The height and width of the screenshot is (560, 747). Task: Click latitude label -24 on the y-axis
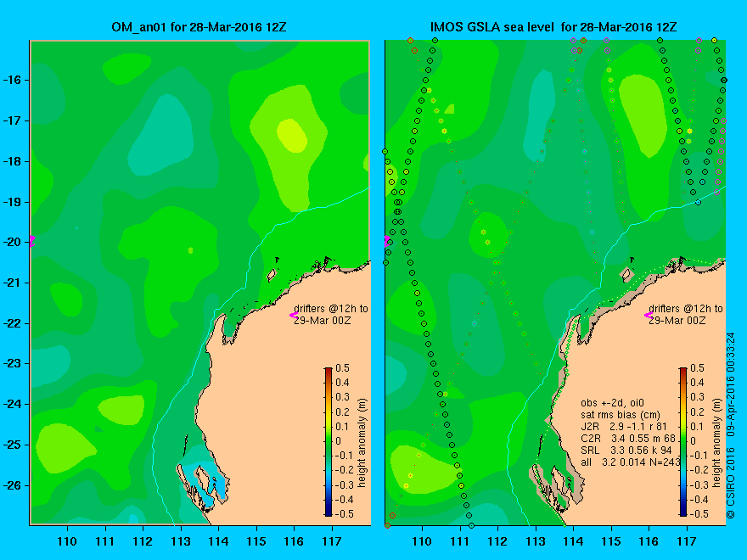13,404
